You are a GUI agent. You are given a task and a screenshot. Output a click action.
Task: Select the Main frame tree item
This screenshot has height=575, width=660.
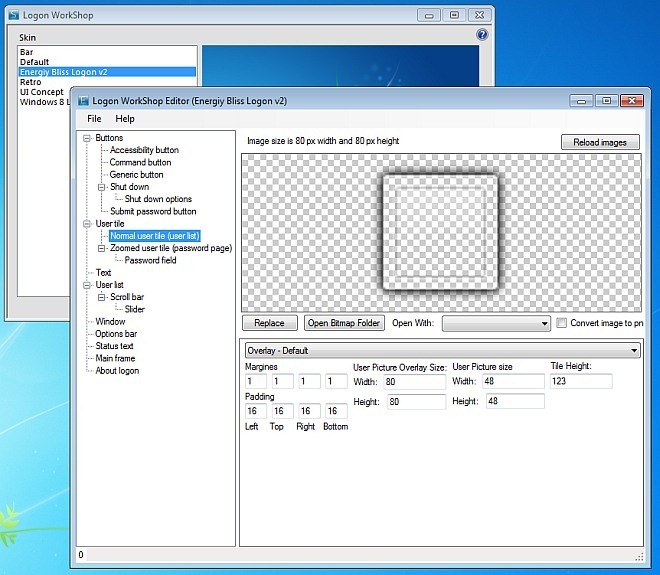[x=115, y=358]
